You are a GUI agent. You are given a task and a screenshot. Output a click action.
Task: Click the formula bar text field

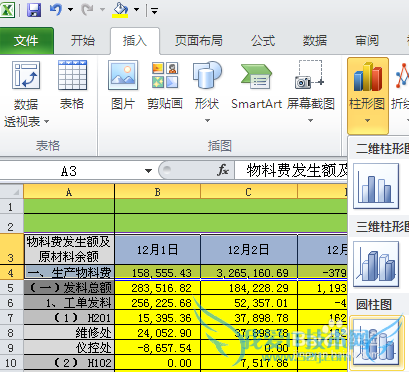291,171
